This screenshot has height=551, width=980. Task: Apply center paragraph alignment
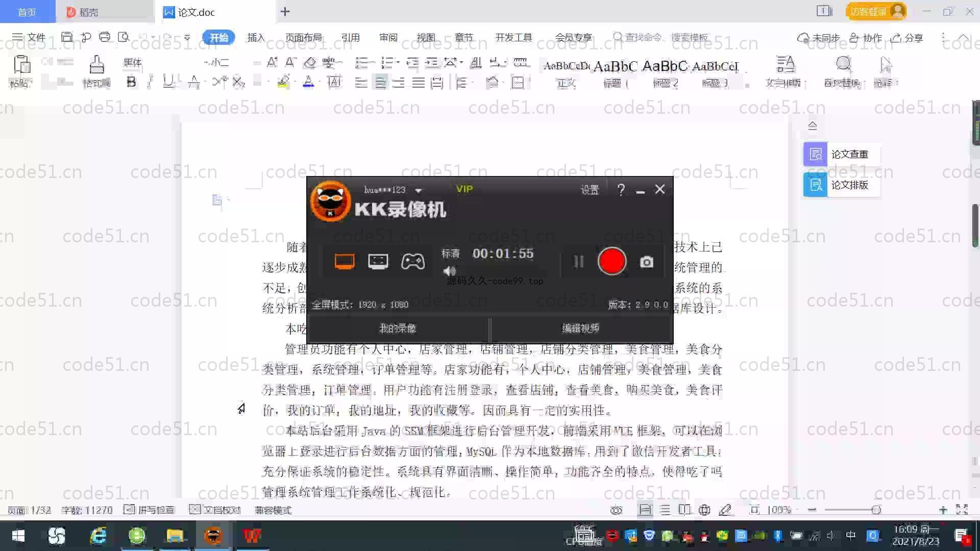(x=380, y=82)
